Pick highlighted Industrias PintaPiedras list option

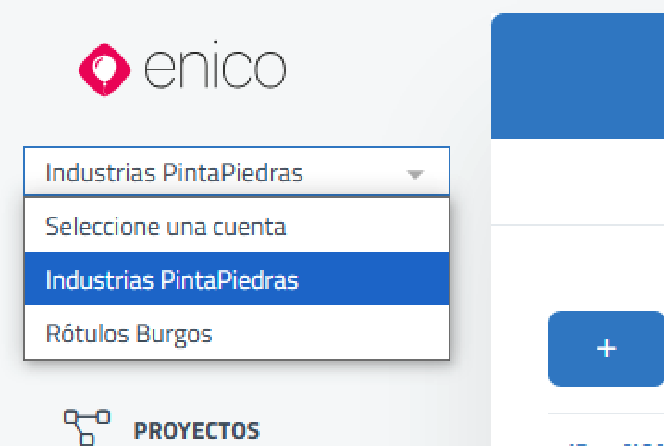click(172, 280)
